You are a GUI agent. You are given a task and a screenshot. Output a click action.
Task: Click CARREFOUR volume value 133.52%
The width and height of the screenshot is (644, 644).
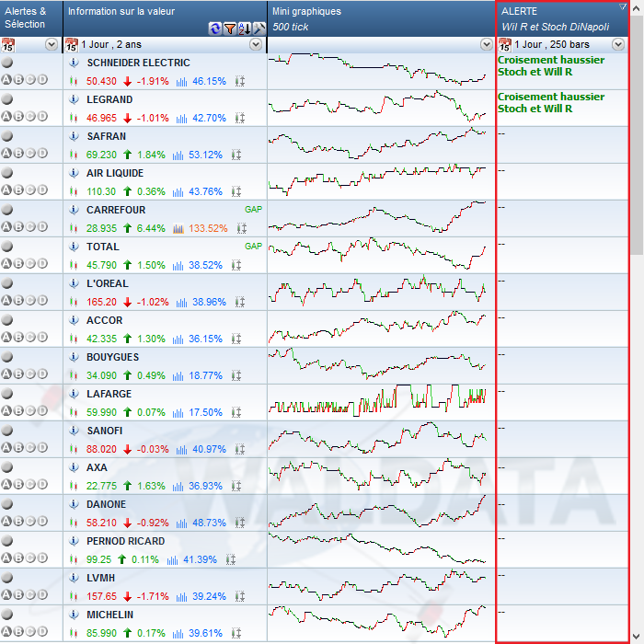[x=208, y=228]
